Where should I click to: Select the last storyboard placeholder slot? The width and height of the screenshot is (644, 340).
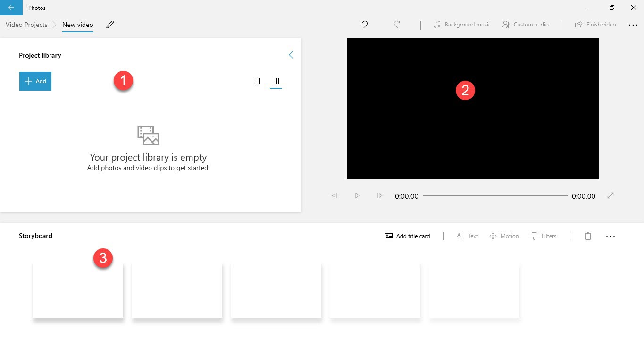pyautogui.click(x=474, y=290)
